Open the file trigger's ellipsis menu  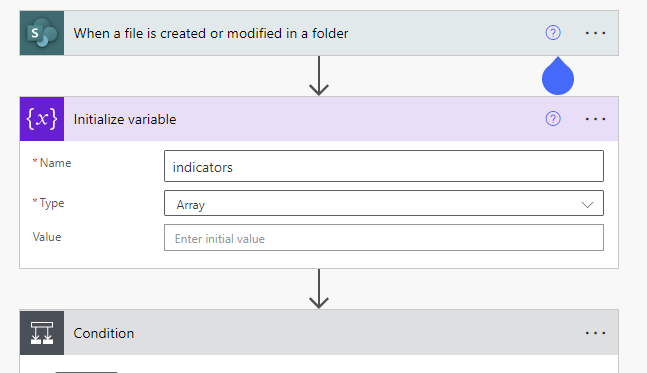(595, 33)
